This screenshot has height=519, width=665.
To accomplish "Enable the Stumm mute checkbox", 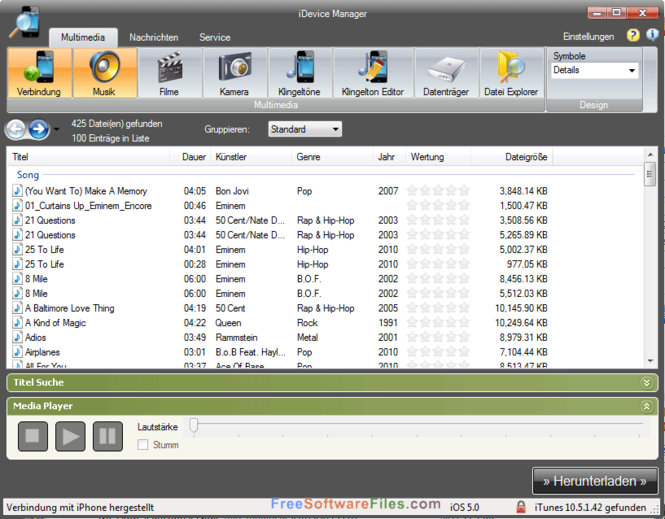I will [143, 445].
